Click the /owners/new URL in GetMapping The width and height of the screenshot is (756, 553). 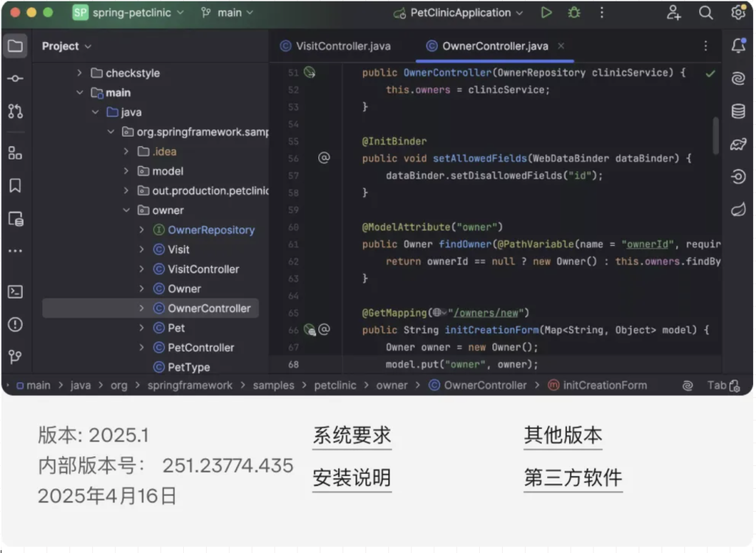[486, 313]
